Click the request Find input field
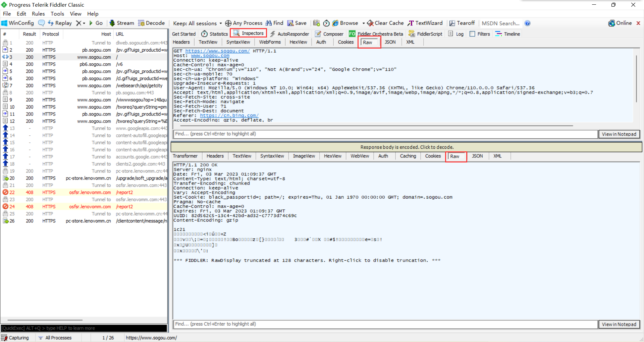This screenshot has width=644, height=342. pos(385,134)
